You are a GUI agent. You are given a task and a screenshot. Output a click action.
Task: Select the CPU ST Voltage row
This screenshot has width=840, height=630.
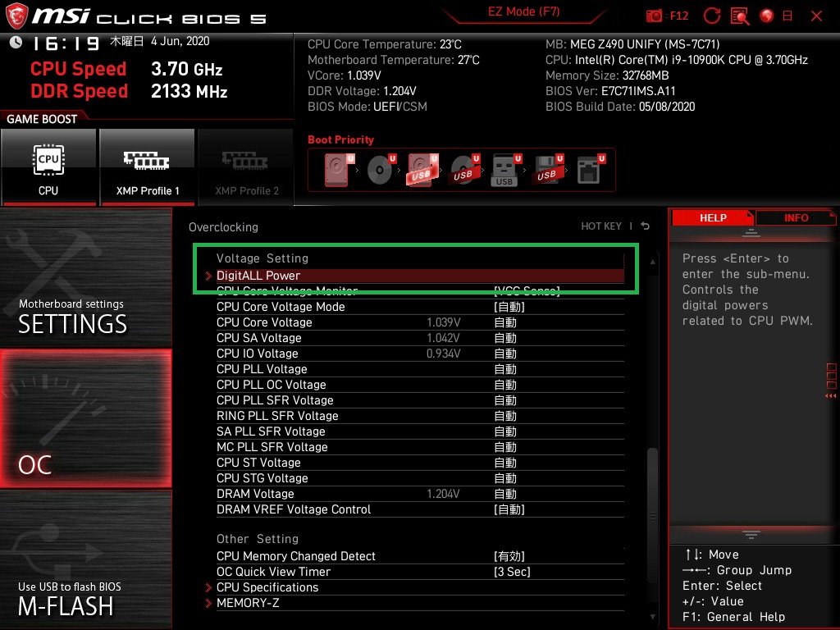point(420,463)
